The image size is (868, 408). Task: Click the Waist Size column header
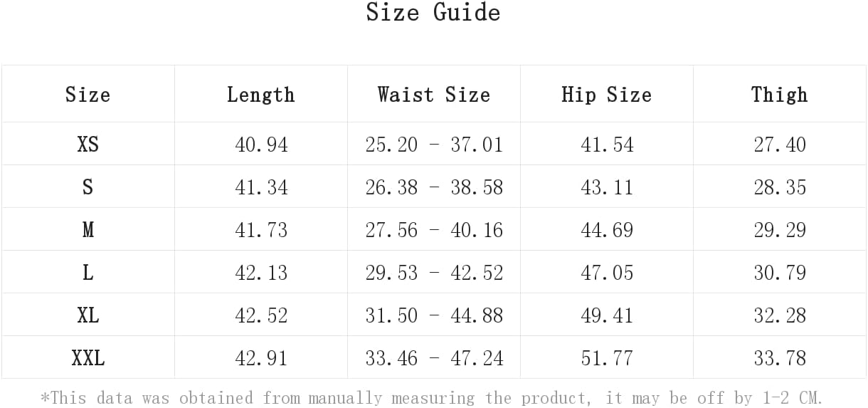(434, 95)
